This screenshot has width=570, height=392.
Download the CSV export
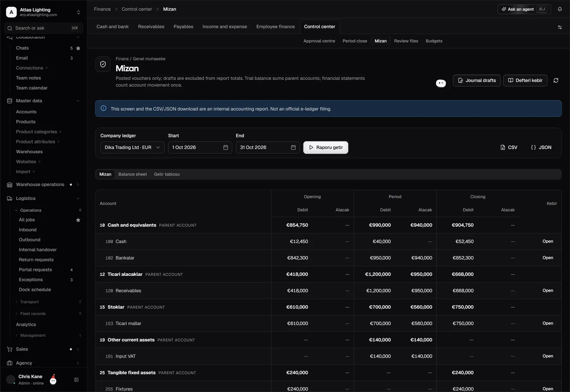click(509, 148)
